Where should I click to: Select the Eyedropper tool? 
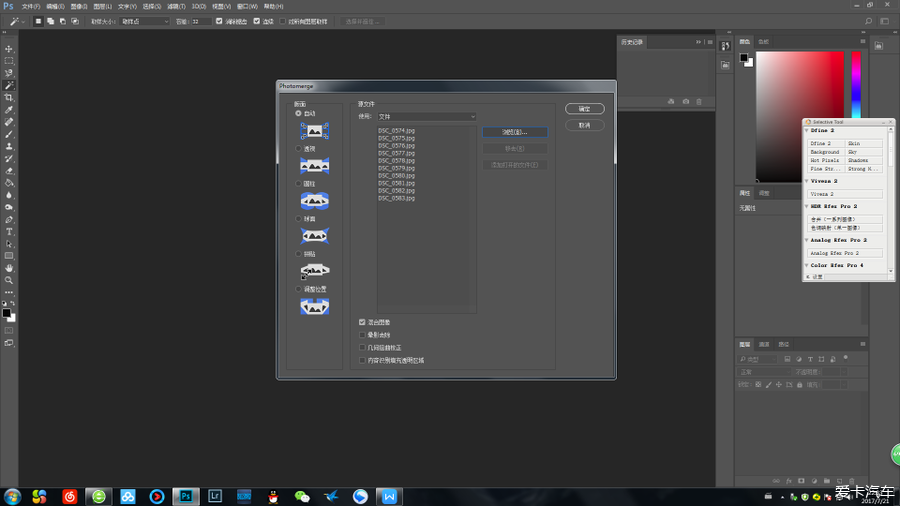9,110
